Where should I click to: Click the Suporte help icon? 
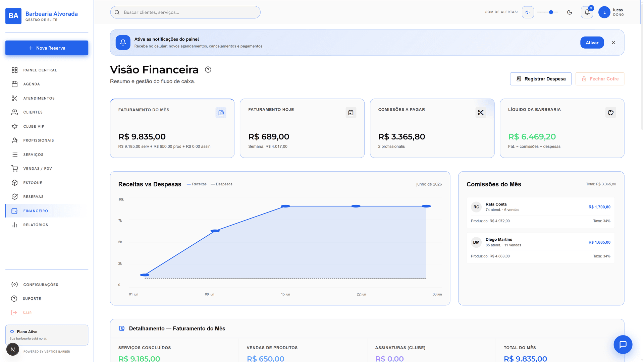point(14,299)
